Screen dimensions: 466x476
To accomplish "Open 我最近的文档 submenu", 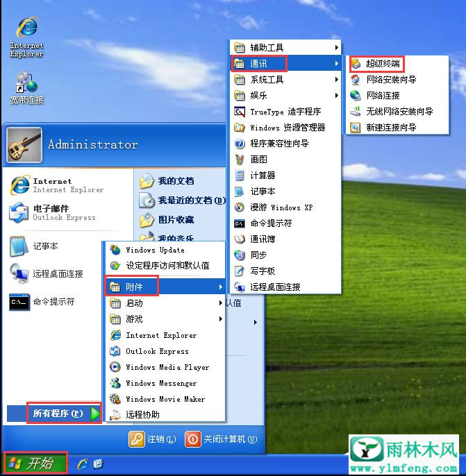I will (182, 201).
